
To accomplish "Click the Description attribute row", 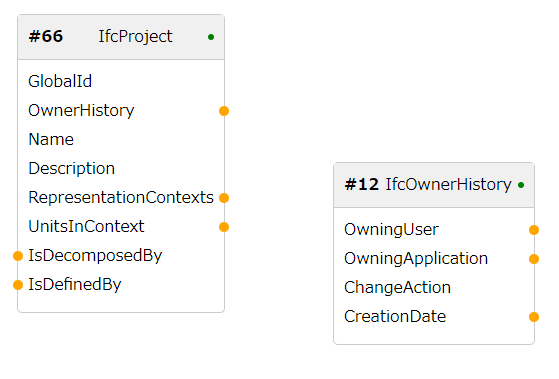I will pyautogui.click(x=121, y=168).
